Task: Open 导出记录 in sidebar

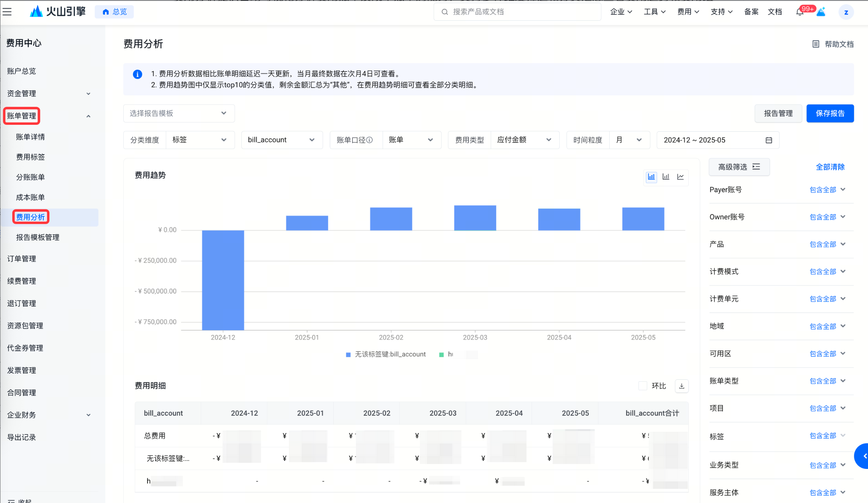Action: [21, 437]
